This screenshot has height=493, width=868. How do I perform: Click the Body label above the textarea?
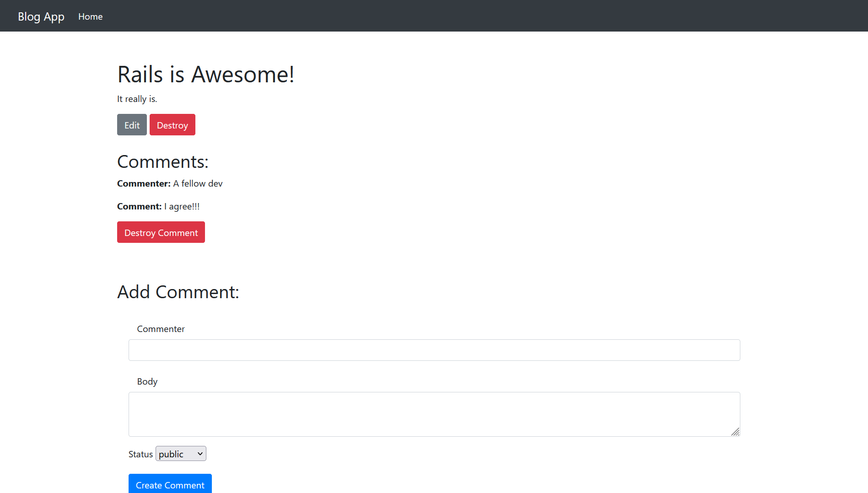tap(147, 381)
